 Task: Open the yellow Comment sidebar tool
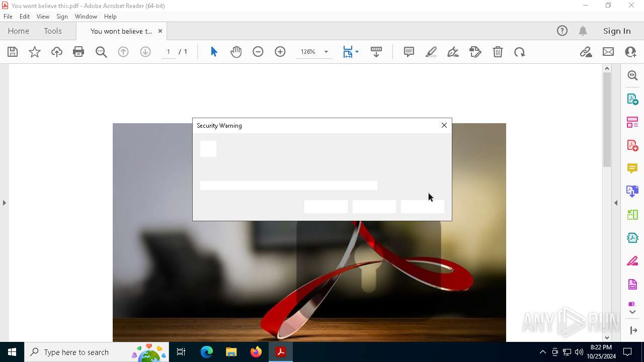632,168
